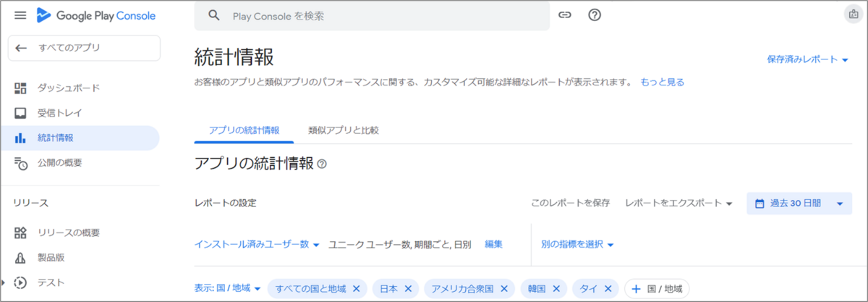Remove the すべての国と地域 chip

click(x=356, y=288)
